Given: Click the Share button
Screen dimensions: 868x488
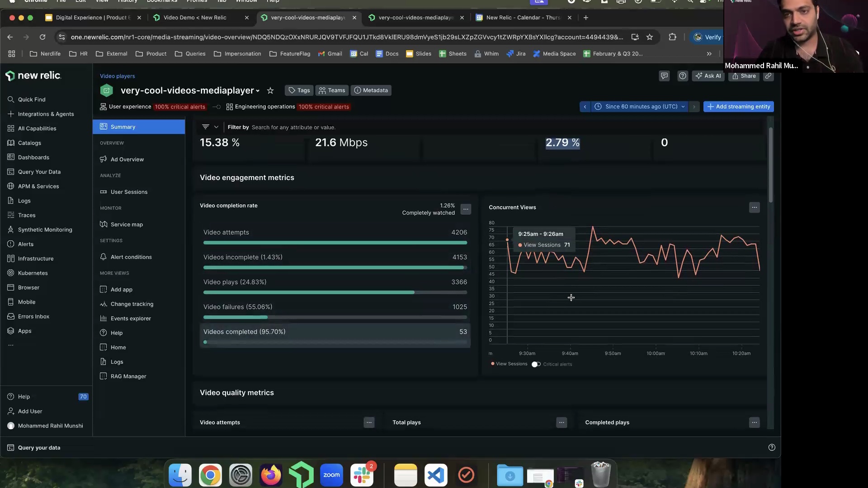Looking at the screenshot, I should [744, 76].
